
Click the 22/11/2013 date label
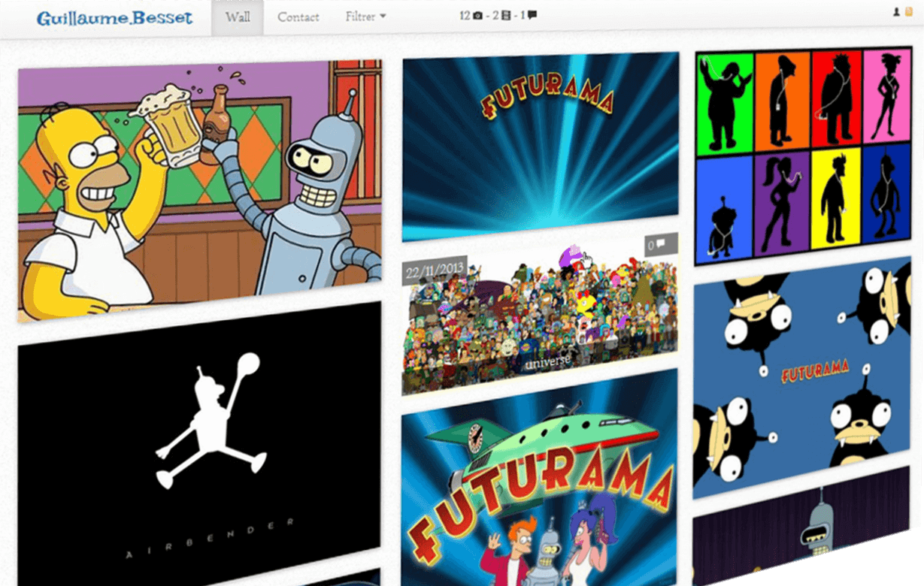tap(435, 271)
